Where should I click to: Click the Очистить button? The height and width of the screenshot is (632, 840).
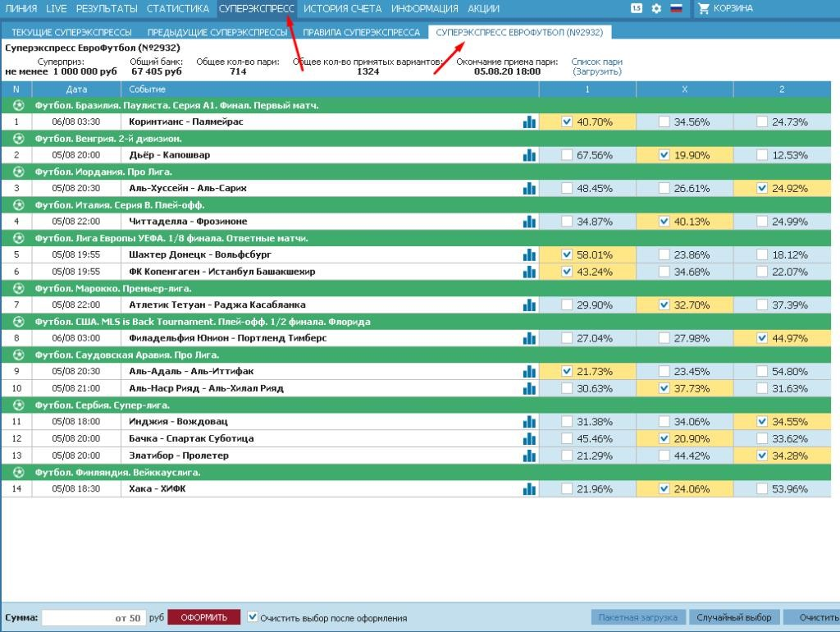pos(812,617)
